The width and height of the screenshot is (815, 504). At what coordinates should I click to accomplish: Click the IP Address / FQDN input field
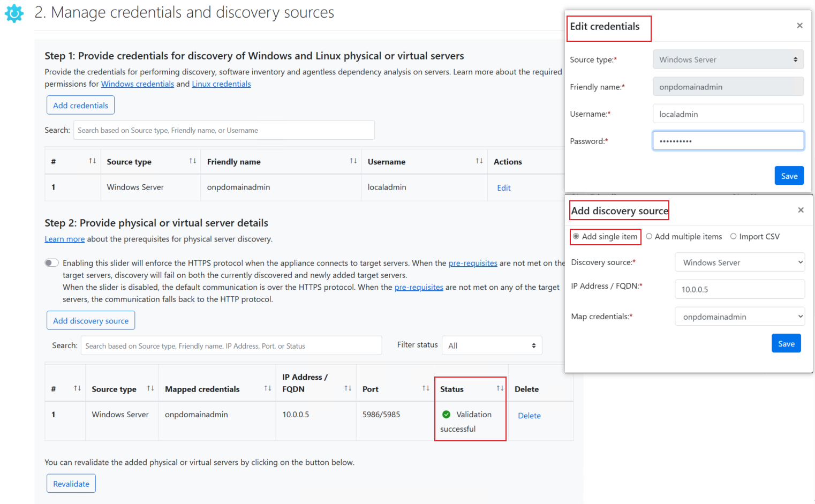(x=739, y=289)
